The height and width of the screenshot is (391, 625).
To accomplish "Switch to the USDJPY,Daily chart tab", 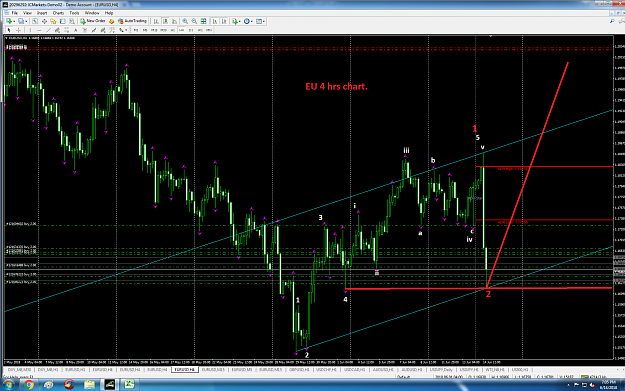I will 441,370.
